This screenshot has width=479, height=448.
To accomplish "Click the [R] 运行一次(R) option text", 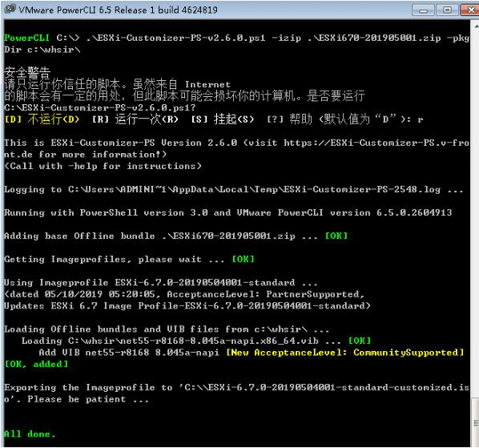I will [135, 119].
